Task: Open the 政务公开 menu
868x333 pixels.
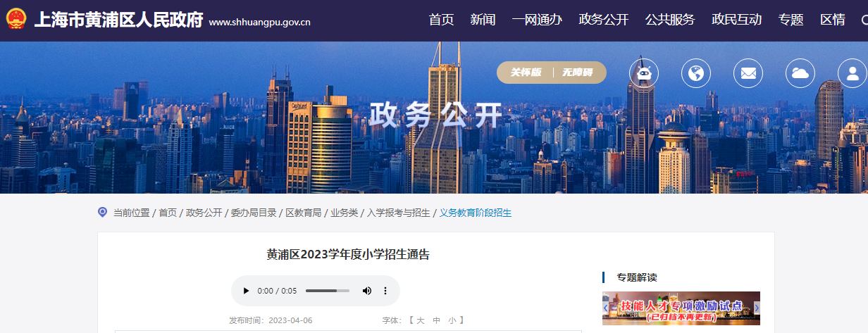Action: [604, 20]
